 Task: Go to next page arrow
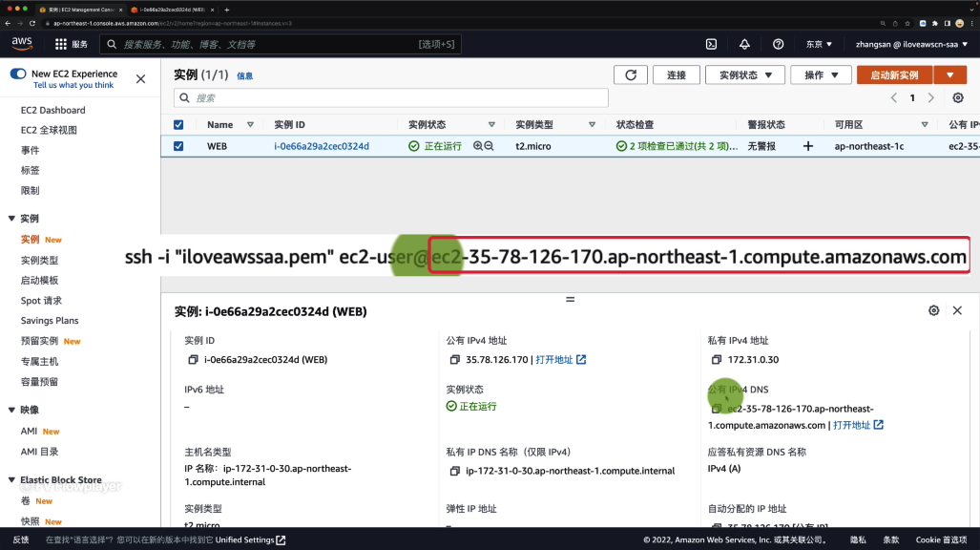pyautogui.click(x=931, y=97)
